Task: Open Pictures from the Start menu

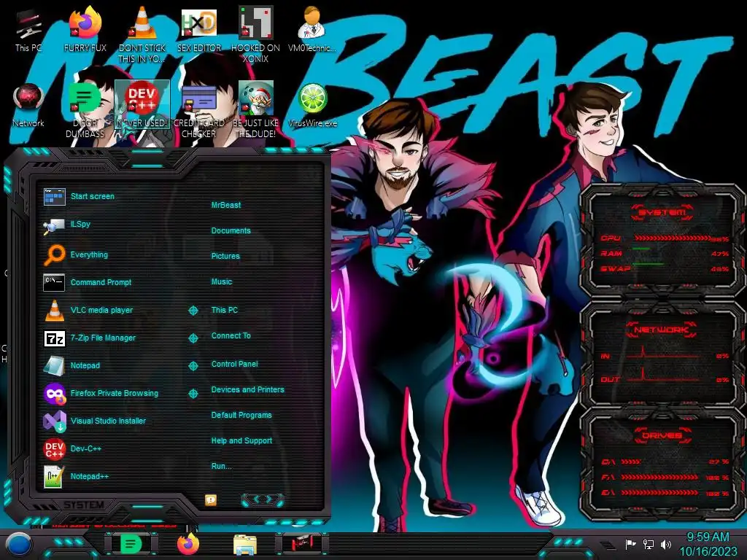Action: point(225,256)
